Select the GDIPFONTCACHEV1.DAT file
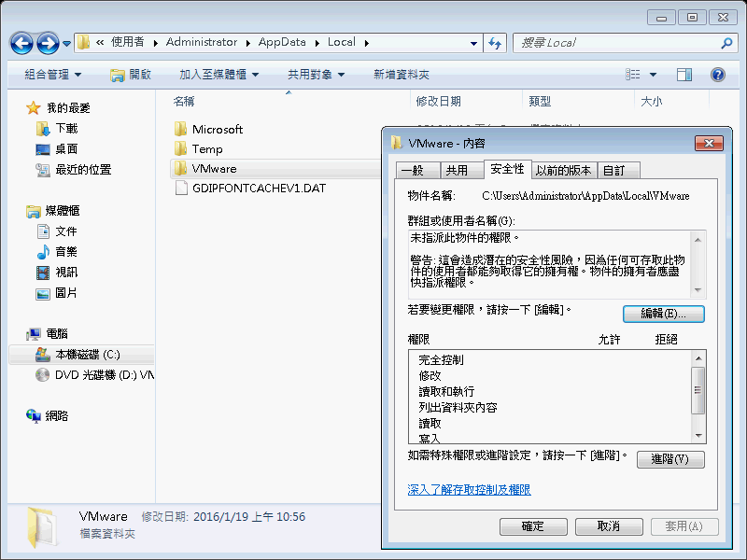Screen dimensions: 747x560 tap(260, 189)
